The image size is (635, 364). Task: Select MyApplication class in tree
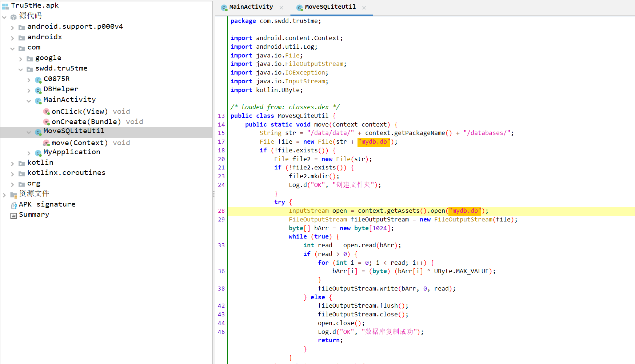pyautogui.click(x=72, y=152)
